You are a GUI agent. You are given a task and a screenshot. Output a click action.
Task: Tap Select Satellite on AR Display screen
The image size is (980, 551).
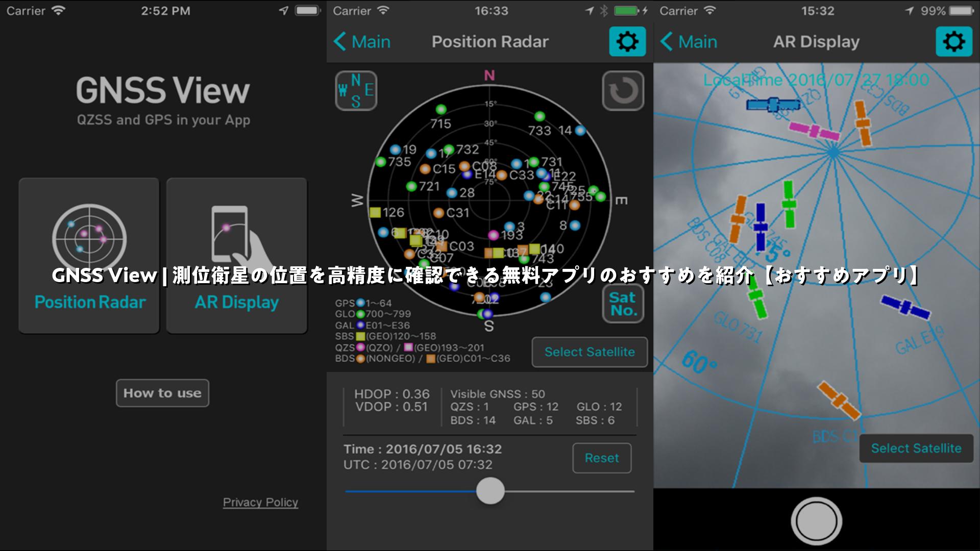[916, 448]
